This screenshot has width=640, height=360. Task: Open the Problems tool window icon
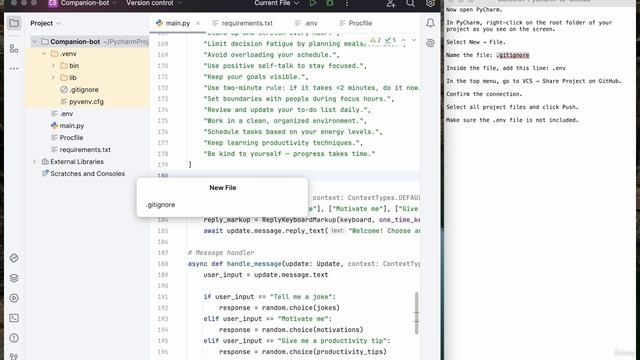14,338
